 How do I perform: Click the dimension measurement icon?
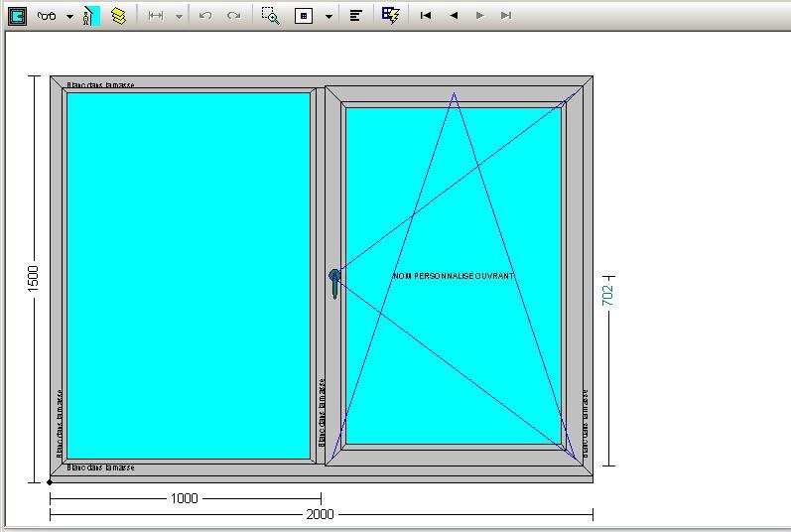[x=156, y=16]
